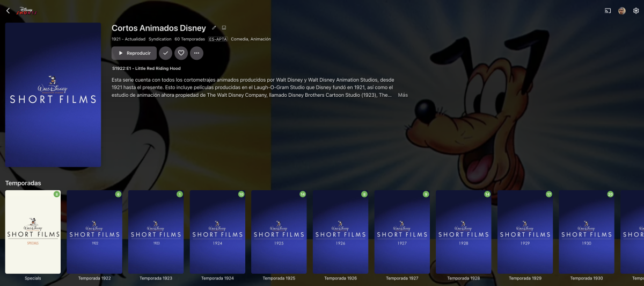This screenshot has height=286, width=644.
Task: Open the 1928 season poster
Action: pos(464,232)
